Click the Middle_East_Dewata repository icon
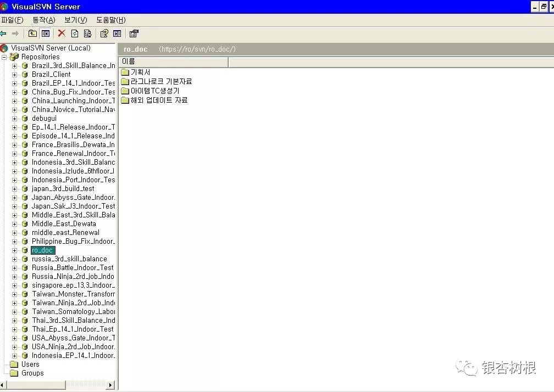The width and height of the screenshot is (554, 392). point(25,224)
